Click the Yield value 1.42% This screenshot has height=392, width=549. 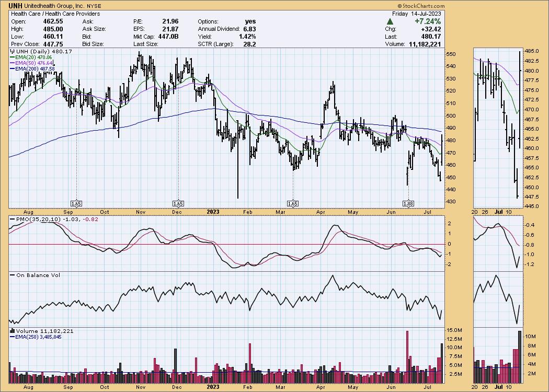tap(247, 37)
